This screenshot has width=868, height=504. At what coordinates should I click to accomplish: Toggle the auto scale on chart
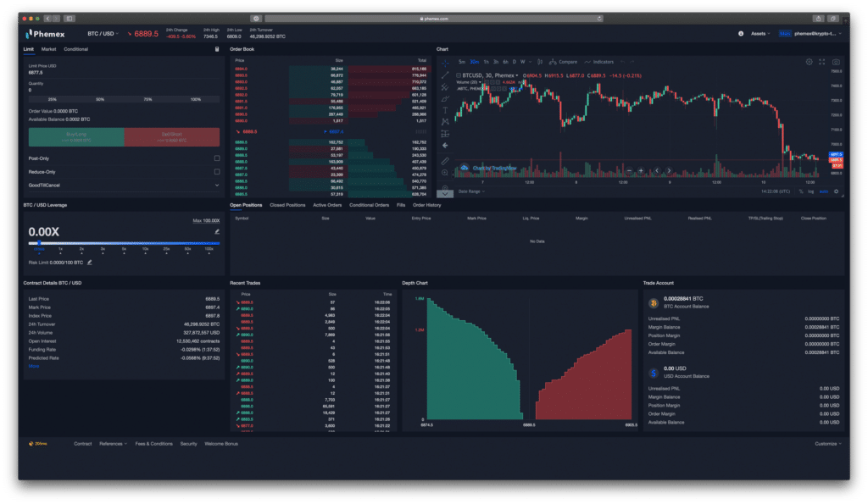pos(824,191)
